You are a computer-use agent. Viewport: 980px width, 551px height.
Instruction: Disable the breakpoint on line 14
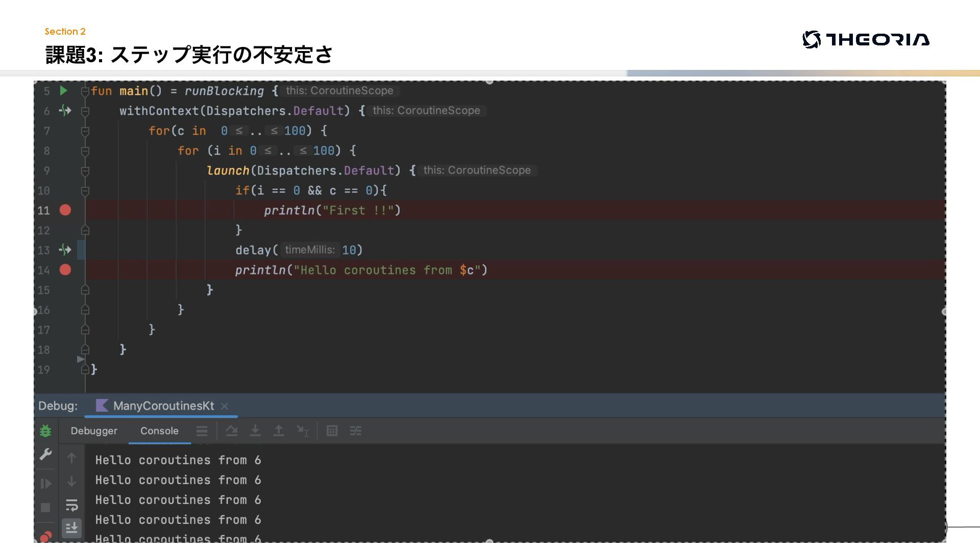(x=65, y=270)
